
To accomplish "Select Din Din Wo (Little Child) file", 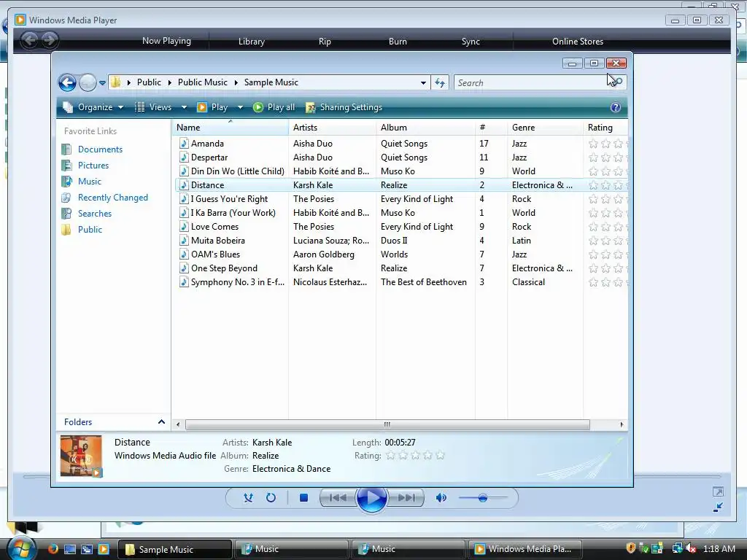I will tap(237, 171).
